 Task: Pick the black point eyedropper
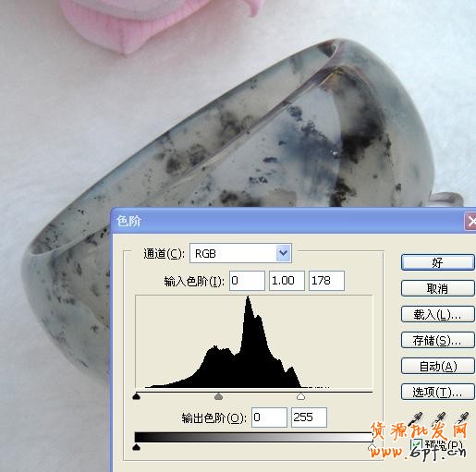tap(415, 420)
